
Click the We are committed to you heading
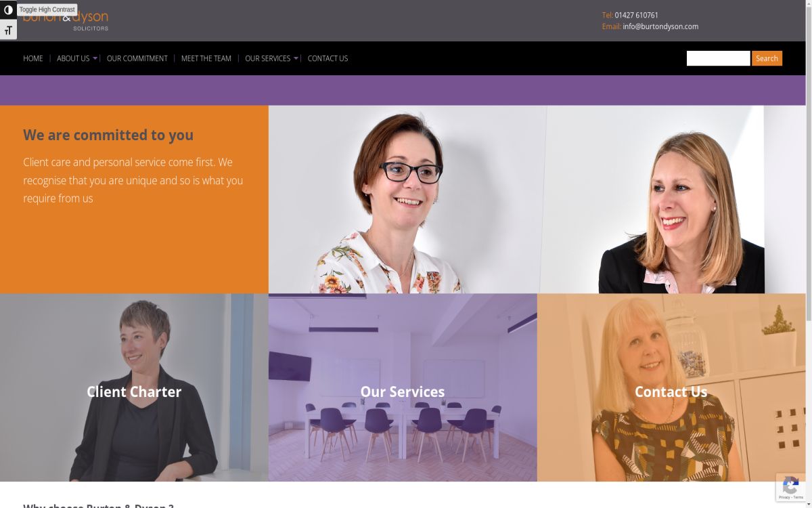pos(108,135)
